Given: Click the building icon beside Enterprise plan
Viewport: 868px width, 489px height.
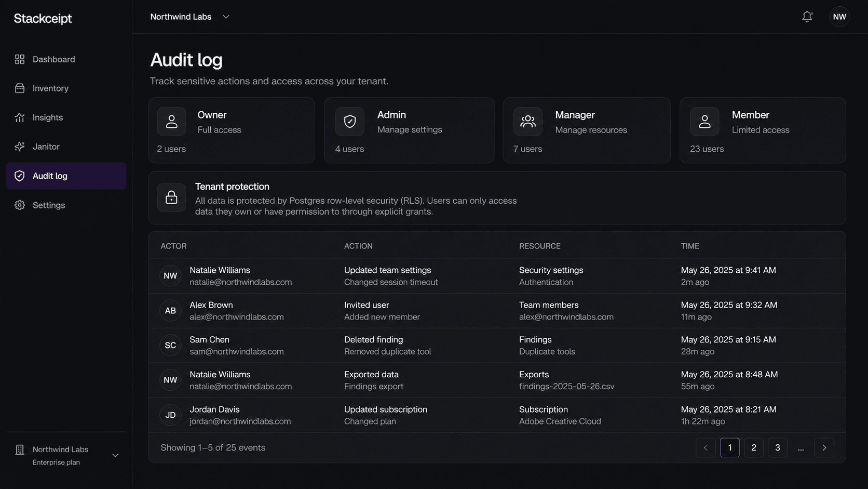Looking at the screenshot, I should (20, 450).
